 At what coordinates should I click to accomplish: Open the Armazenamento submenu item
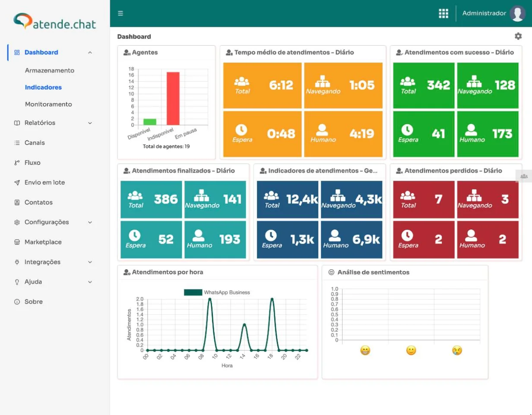pyautogui.click(x=50, y=70)
